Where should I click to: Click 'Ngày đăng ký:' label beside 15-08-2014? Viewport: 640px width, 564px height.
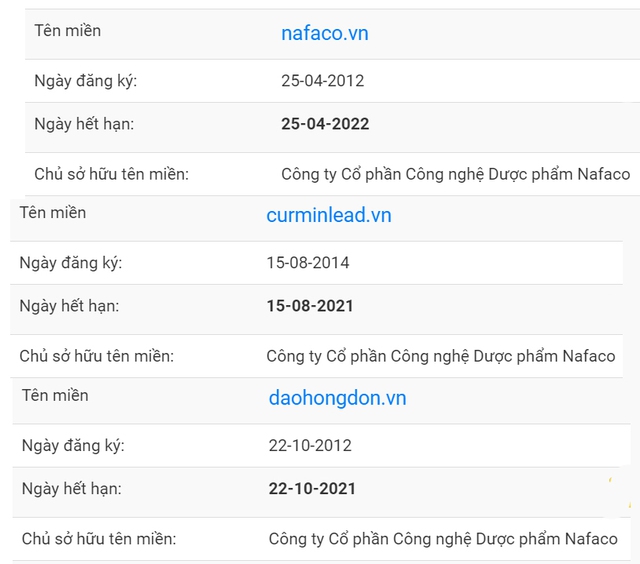click(71, 263)
